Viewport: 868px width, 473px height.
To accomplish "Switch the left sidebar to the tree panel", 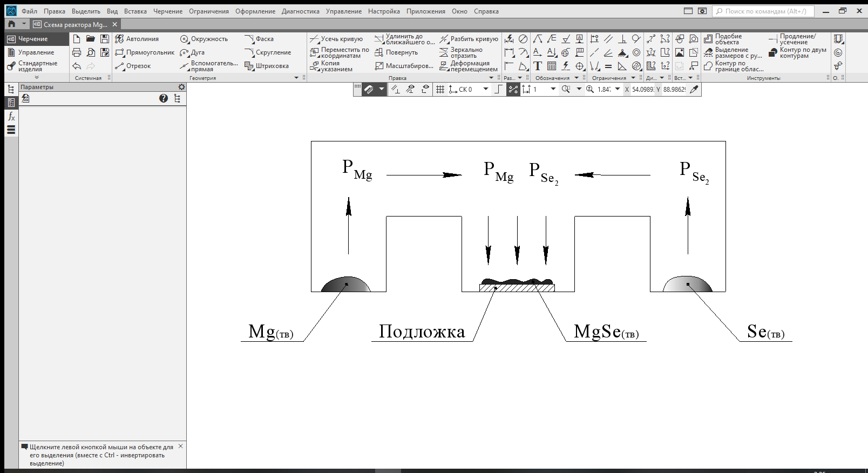I will [11, 89].
